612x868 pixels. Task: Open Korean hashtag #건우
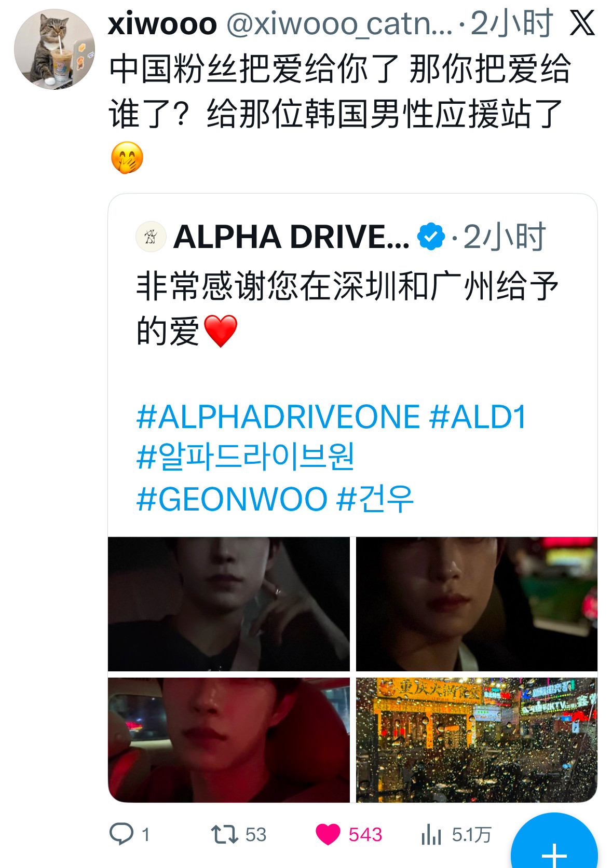375,499
